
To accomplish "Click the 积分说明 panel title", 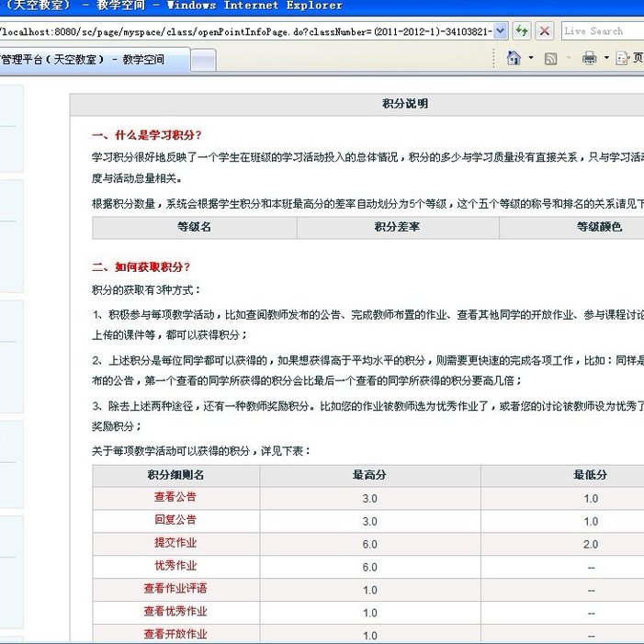I will (405, 104).
